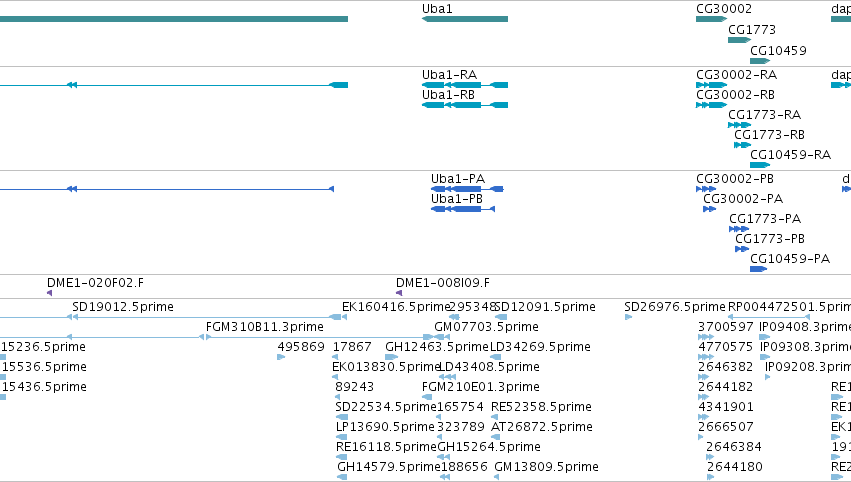Select the LD43408.5prime EST
This screenshot has width=851, height=482.
tap(489, 367)
